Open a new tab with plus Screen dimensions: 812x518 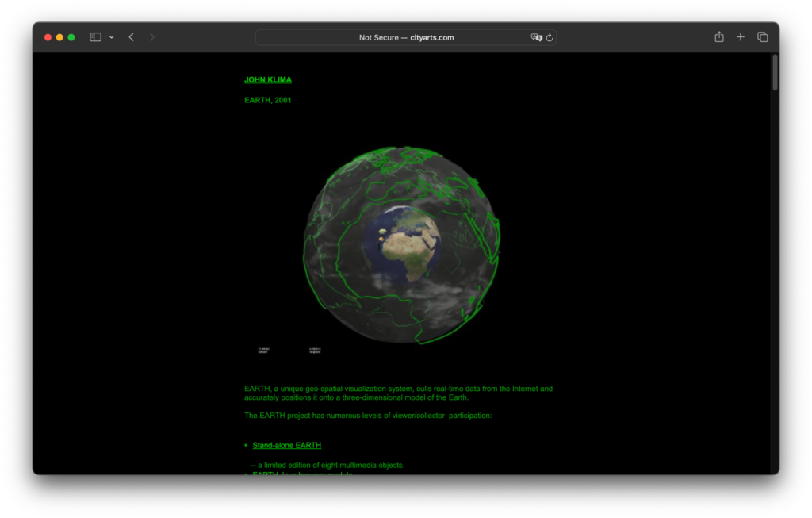click(x=741, y=37)
